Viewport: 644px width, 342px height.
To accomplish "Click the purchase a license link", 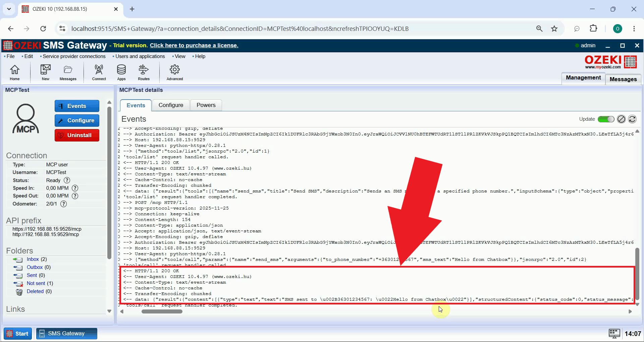I will click(194, 45).
